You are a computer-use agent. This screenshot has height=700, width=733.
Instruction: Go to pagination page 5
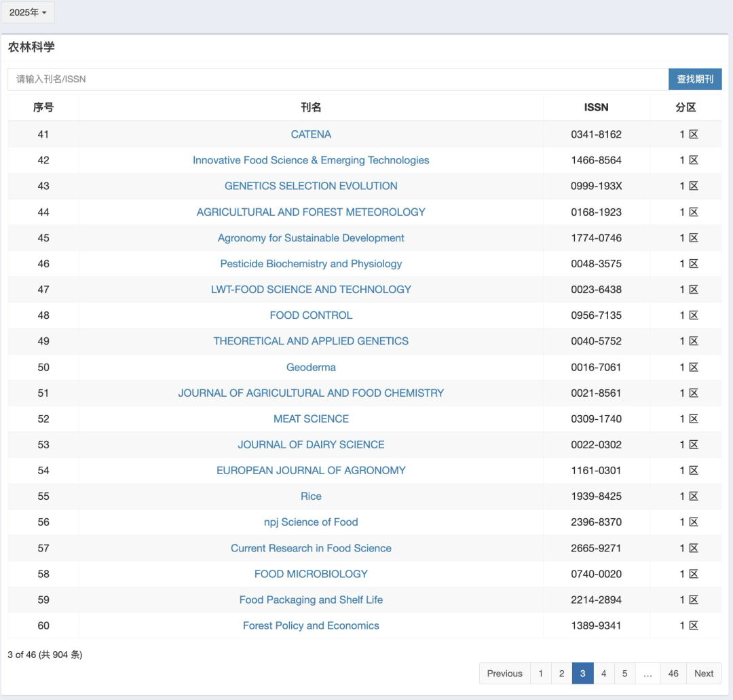click(x=624, y=674)
